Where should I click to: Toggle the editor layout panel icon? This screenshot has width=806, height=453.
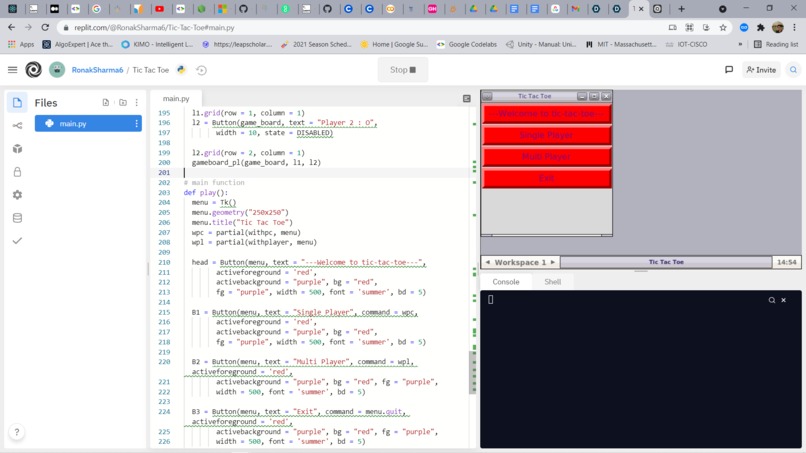click(467, 98)
